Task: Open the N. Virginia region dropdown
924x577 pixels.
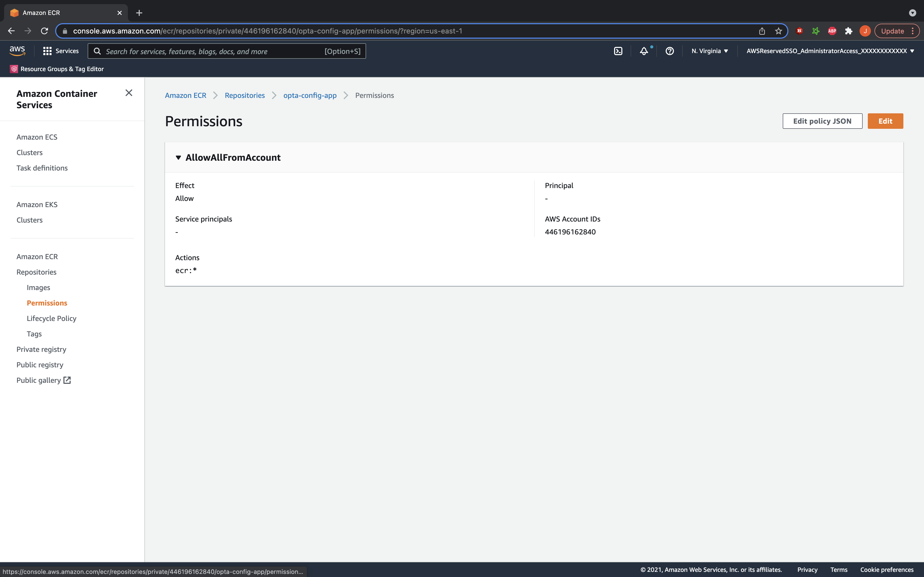Action: pos(709,51)
